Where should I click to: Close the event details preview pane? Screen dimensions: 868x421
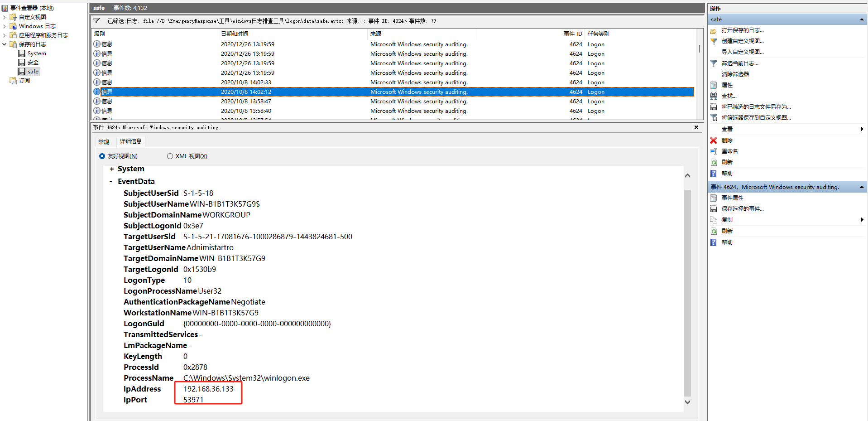(696, 128)
